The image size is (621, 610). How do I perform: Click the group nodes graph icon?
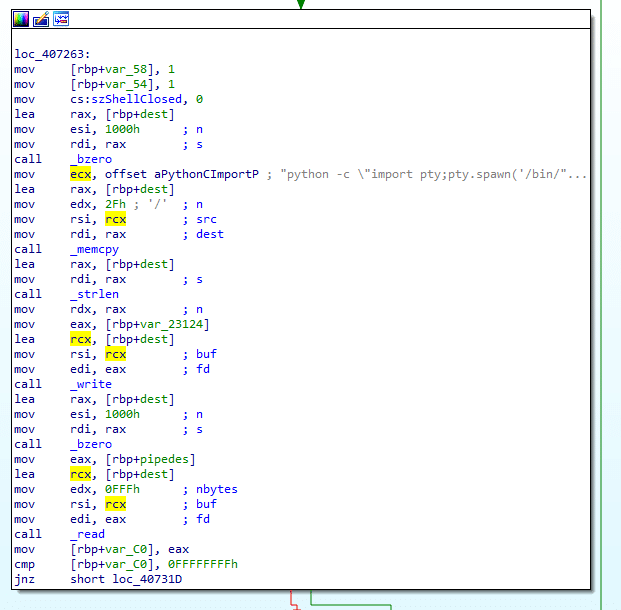tap(61, 19)
